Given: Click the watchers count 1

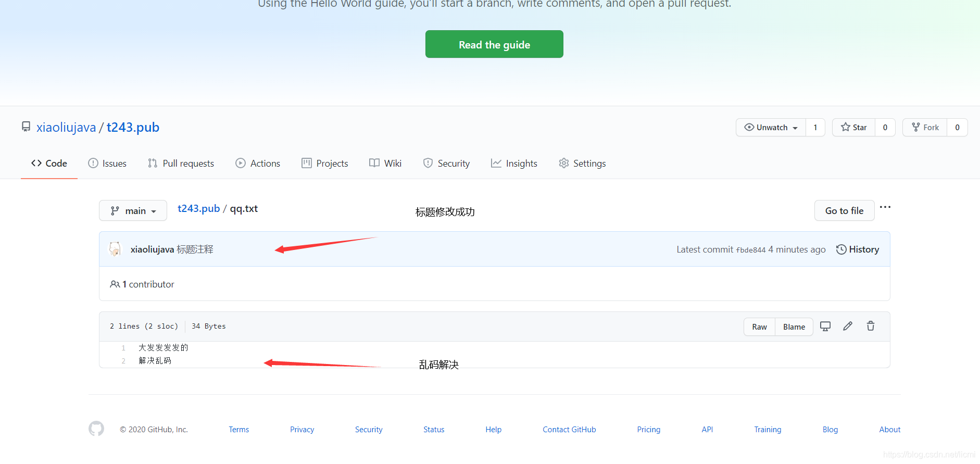Looking at the screenshot, I should pyautogui.click(x=815, y=128).
